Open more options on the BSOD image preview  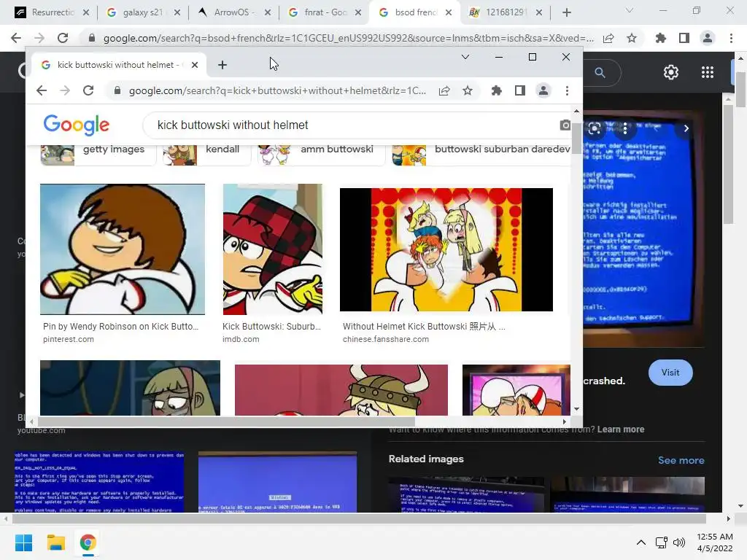625,128
